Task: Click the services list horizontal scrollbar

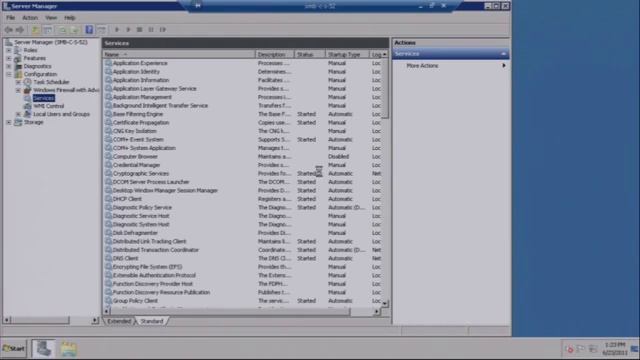Action: [230, 312]
